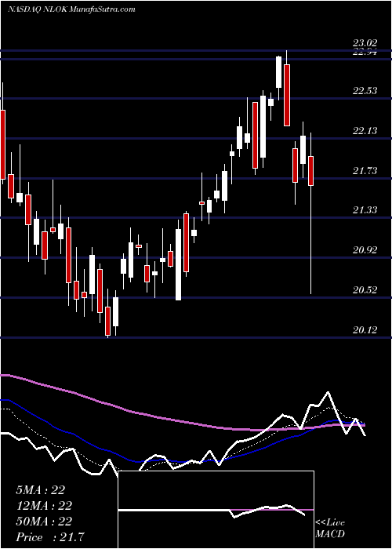Click the 20.12 price level label
Viewport: 392px width, 549px height.
[x=365, y=330]
